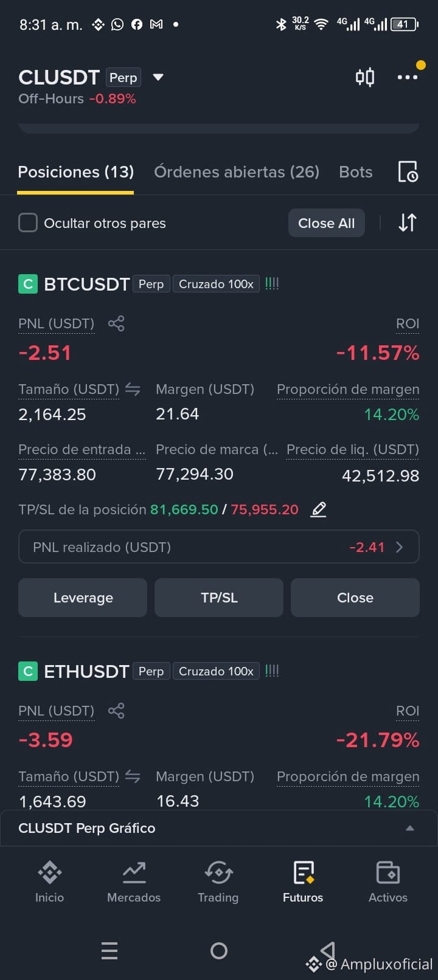This screenshot has width=438, height=980.
Task: Open Activos in bottom navigation
Action: pyautogui.click(x=388, y=882)
